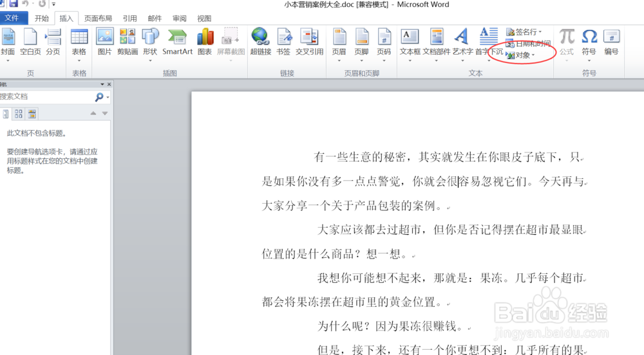The width and height of the screenshot is (644, 355).
Task: Open the Mailings (邮件) tab
Action: click(x=155, y=19)
